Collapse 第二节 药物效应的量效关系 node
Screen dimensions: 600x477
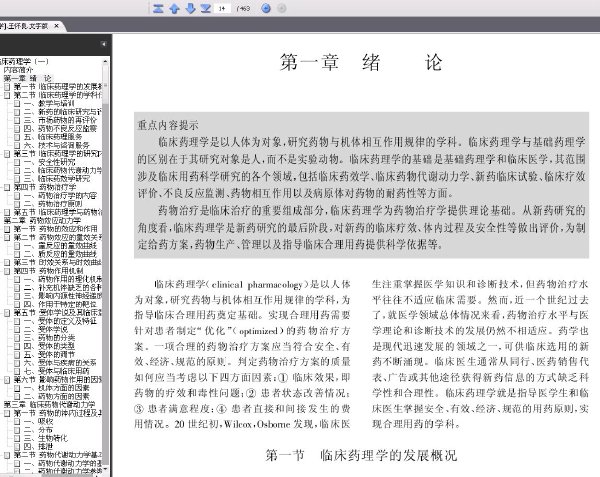coord(7,238)
